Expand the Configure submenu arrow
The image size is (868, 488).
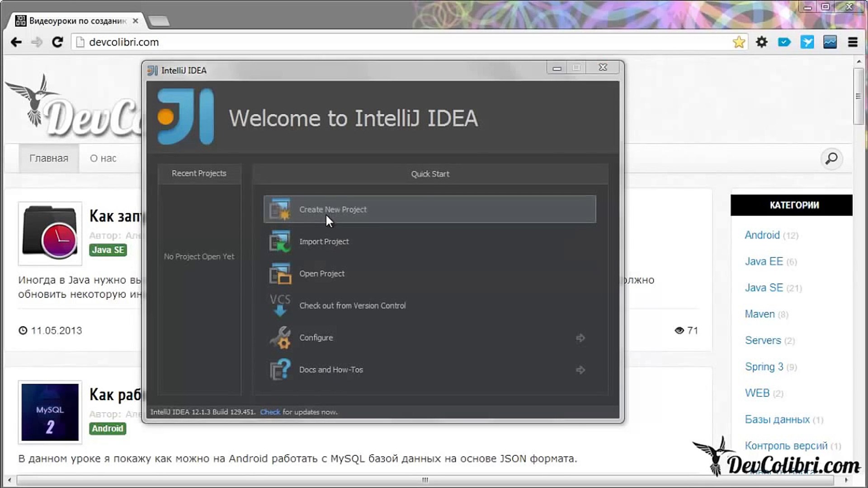point(580,338)
